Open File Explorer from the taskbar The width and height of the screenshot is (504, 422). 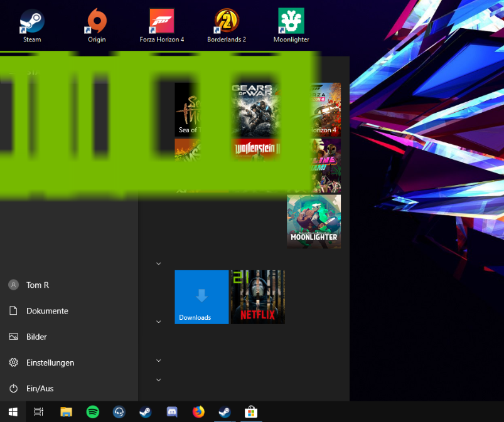pyautogui.click(x=66, y=412)
